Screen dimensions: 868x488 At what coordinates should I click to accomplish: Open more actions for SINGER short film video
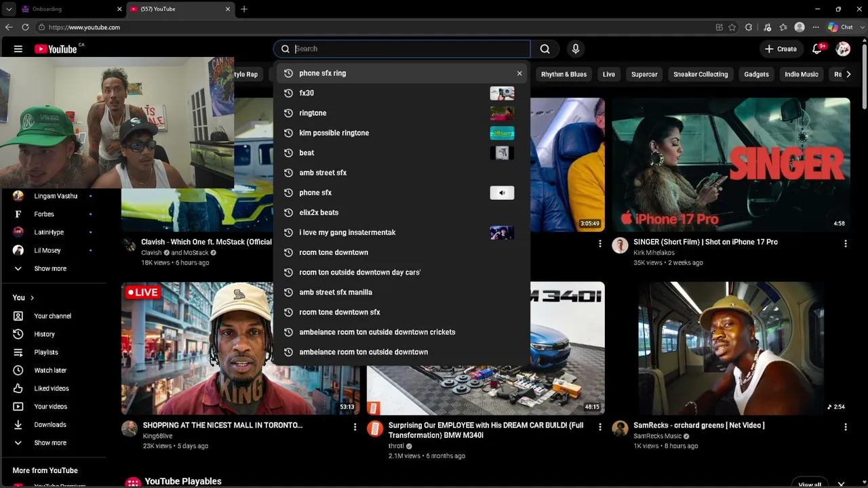(846, 243)
